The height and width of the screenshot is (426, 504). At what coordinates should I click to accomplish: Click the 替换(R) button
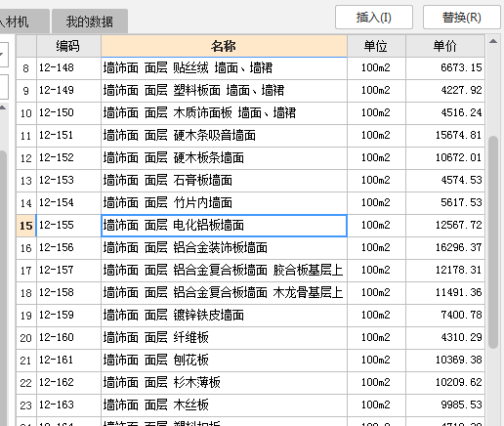click(x=461, y=18)
